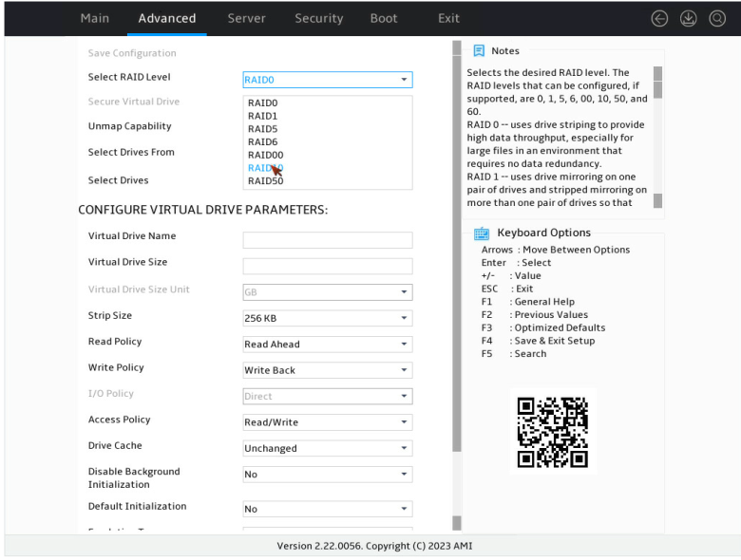This screenshot has width=741, height=560.
Task: Collapse the Select RAID Level dropdown
Action: (x=328, y=80)
